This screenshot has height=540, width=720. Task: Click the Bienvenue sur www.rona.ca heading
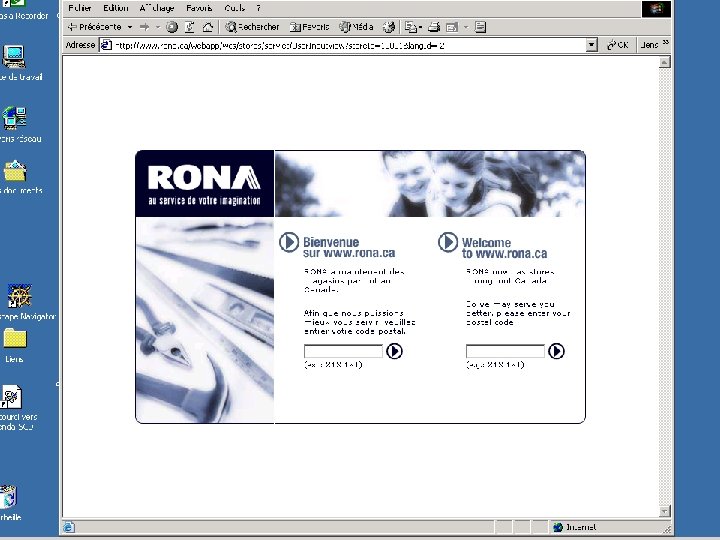349,248
